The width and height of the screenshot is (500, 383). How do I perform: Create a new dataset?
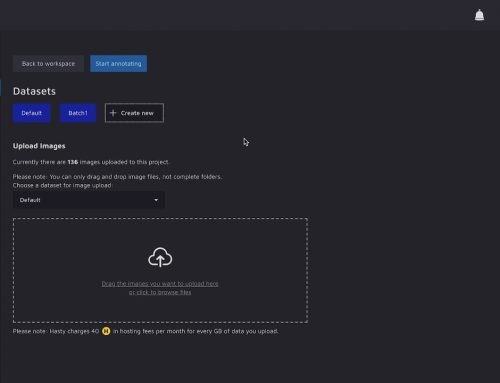tap(134, 113)
